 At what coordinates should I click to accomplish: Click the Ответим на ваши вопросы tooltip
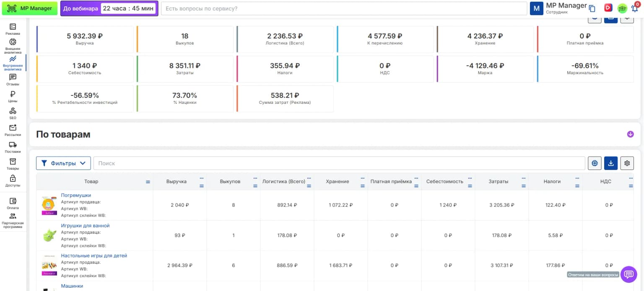(593, 275)
